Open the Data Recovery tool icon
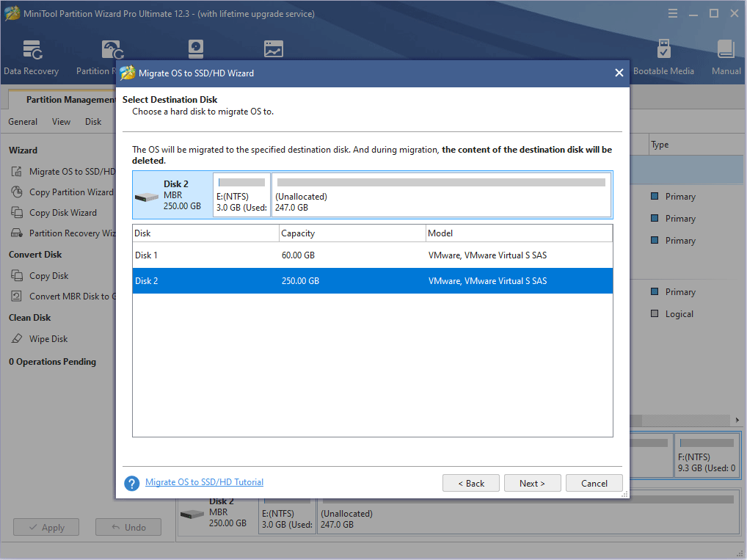 [x=32, y=50]
